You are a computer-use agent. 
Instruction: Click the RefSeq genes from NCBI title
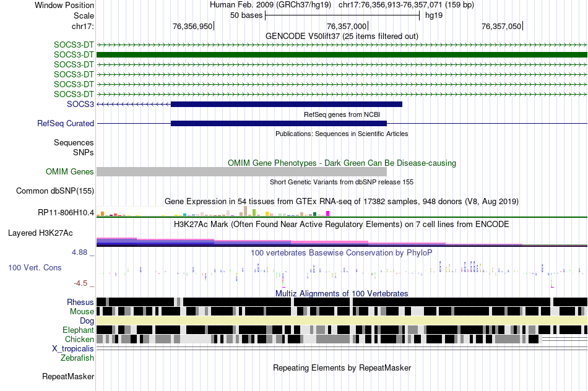(x=342, y=114)
